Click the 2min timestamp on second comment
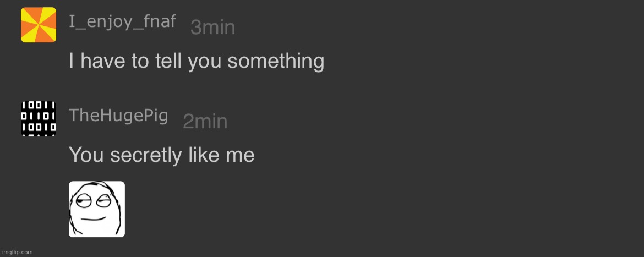Screen dimensions: 644x257 (205, 122)
